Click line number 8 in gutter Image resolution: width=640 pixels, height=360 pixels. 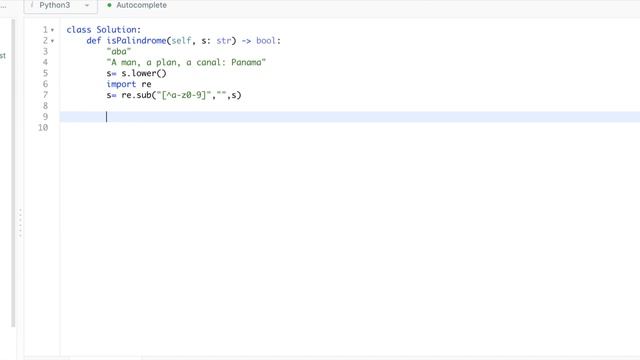coord(45,106)
